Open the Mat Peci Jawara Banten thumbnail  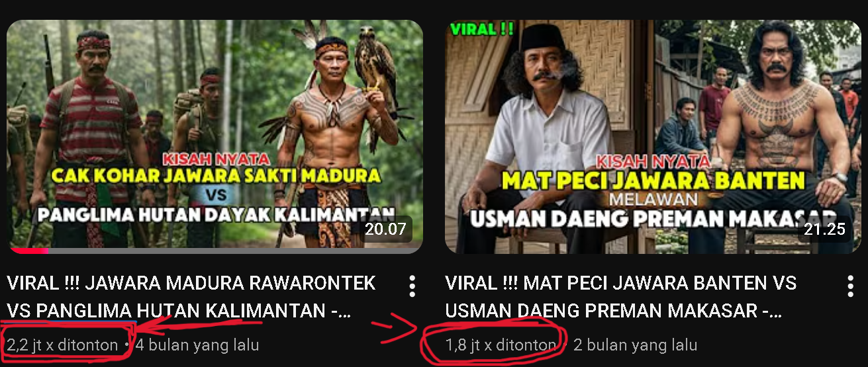coord(653,137)
